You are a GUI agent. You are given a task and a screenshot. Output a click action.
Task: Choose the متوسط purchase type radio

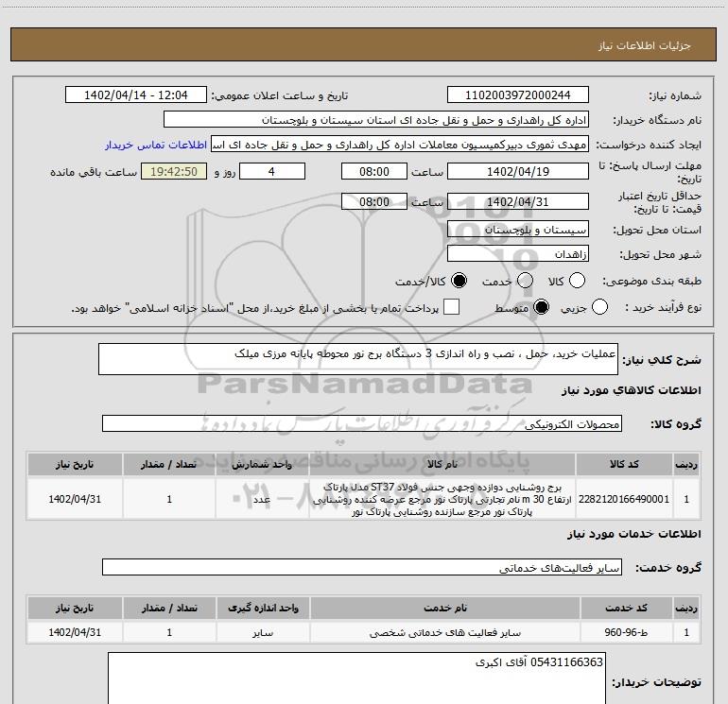tap(541, 307)
